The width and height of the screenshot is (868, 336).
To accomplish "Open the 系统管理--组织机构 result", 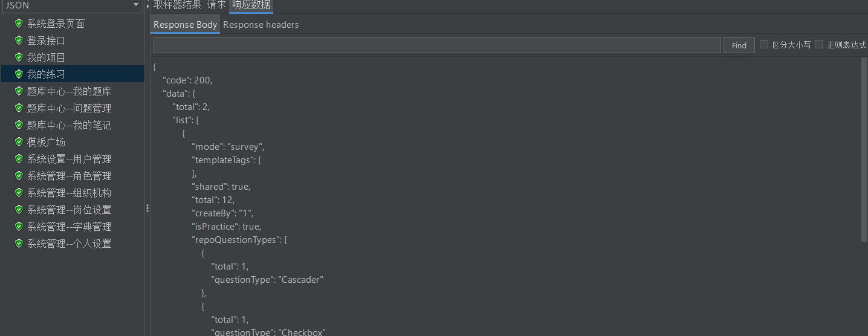I will (69, 193).
